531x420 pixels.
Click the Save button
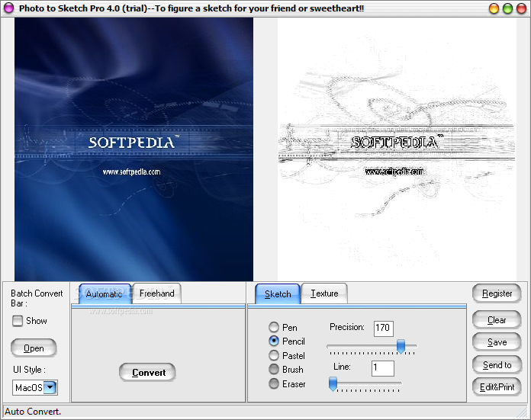[497, 342]
